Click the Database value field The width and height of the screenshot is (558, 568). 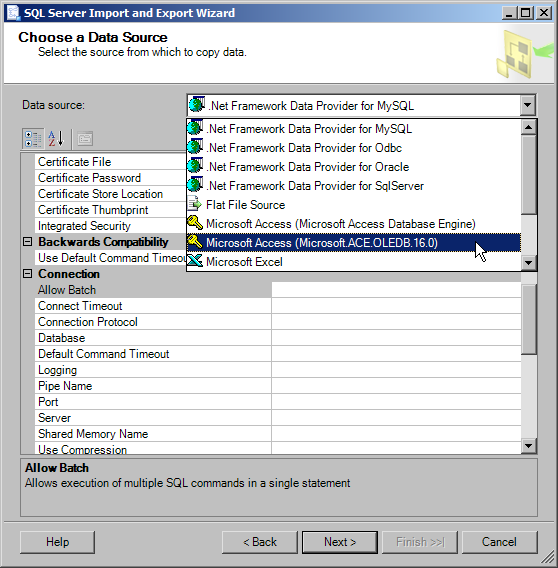[x=396, y=338]
